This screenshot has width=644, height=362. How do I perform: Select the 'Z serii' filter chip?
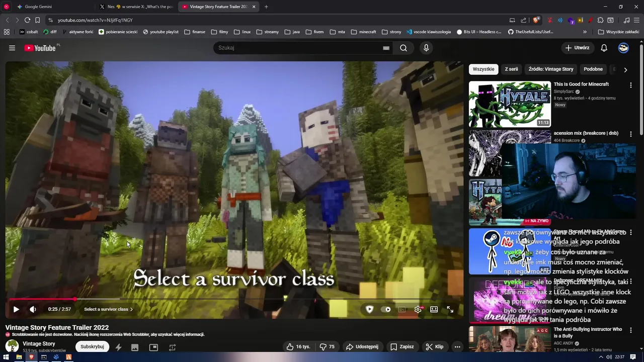pos(511,69)
